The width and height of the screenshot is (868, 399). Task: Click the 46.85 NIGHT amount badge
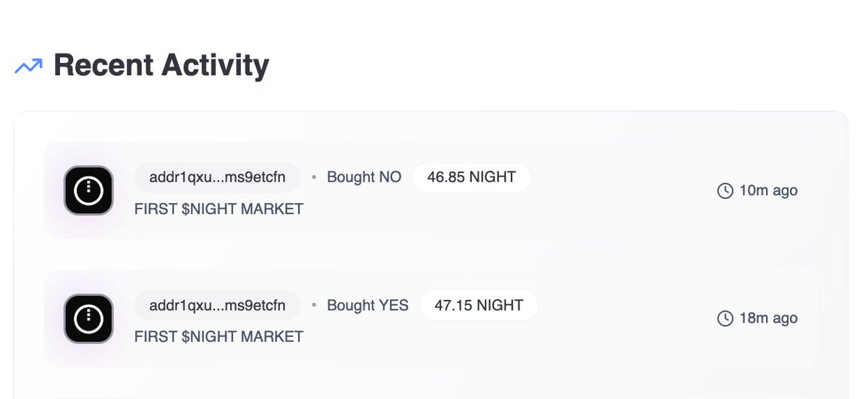tap(472, 177)
